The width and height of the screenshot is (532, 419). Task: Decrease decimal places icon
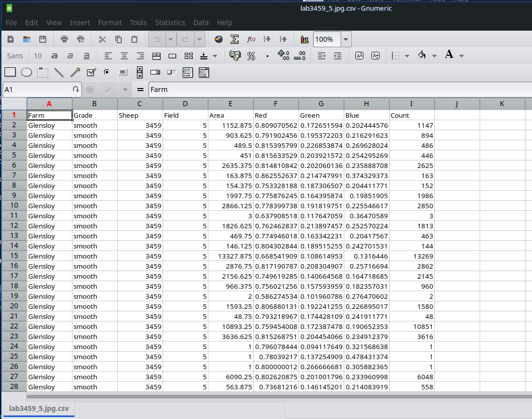[299, 56]
